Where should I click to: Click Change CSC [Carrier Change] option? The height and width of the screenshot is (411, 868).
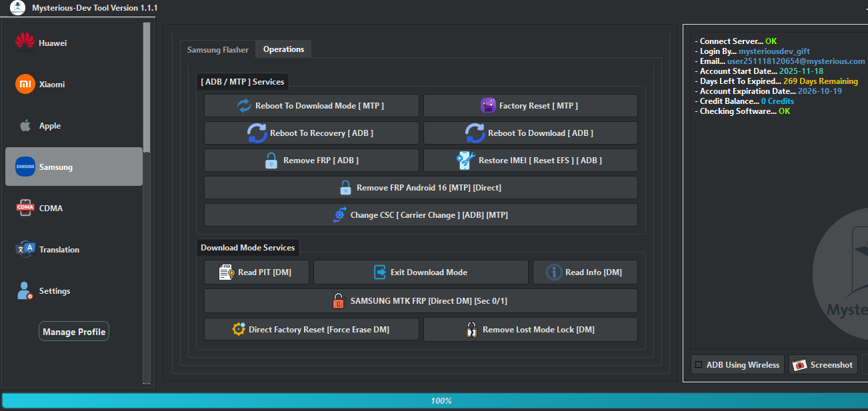click(x=420, y=214)
